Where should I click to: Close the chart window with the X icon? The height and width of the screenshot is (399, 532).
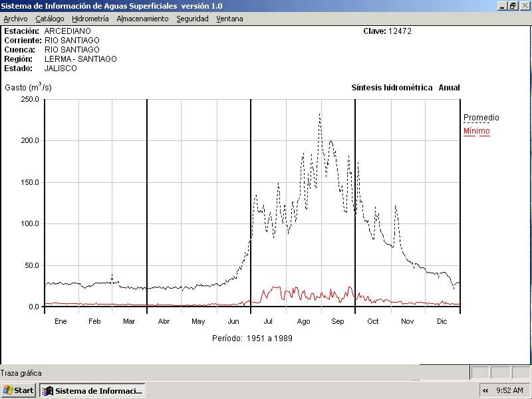524,6
